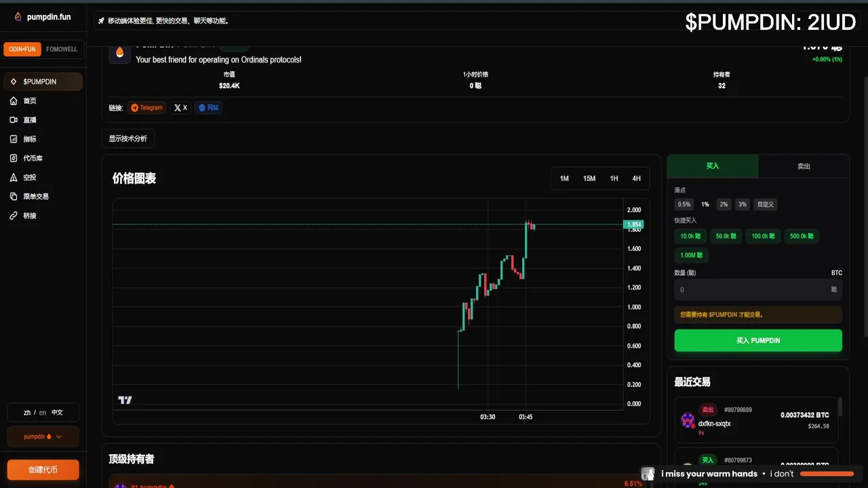This screenshot has height=488, width=868.
Task: Select the ODIN•FUN toggle tab
Action: point(22,49)
